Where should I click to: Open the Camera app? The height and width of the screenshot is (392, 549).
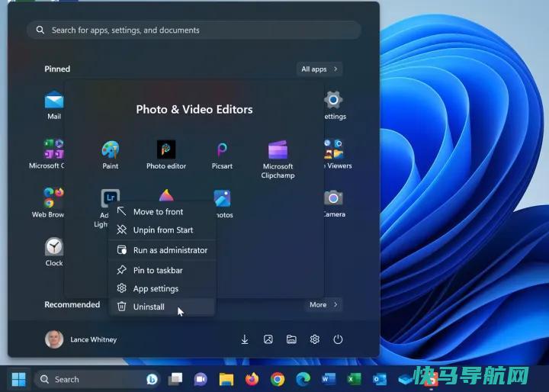coord(333,198)
